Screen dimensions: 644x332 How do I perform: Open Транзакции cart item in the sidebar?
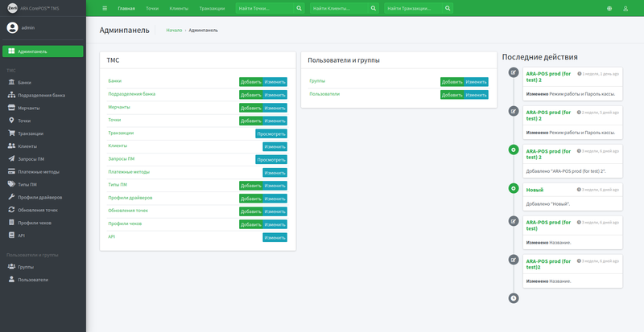click(x=31, y=133)
